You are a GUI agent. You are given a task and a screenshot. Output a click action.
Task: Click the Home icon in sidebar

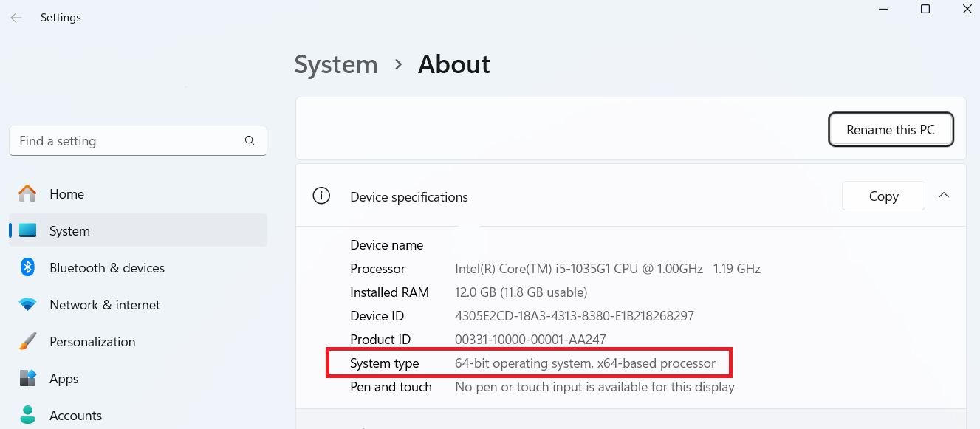click(x=27, y=193)
